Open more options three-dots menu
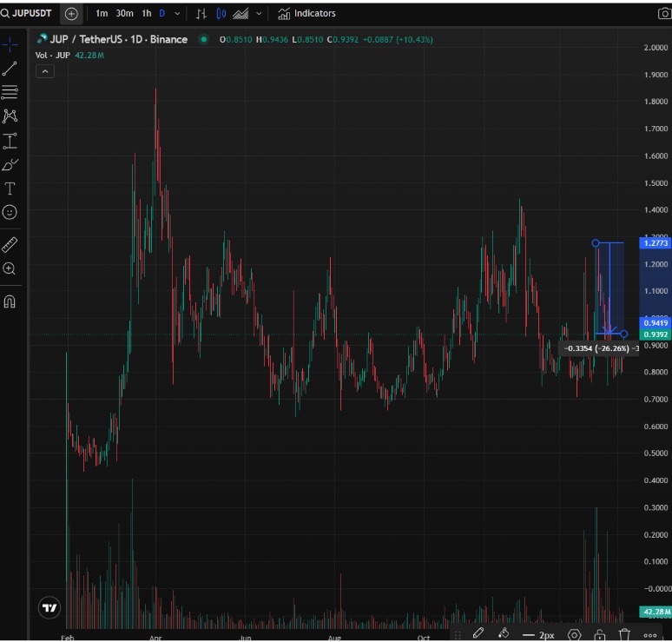The width and height of the screenshot is (672, 642). (x=649, y=635)
